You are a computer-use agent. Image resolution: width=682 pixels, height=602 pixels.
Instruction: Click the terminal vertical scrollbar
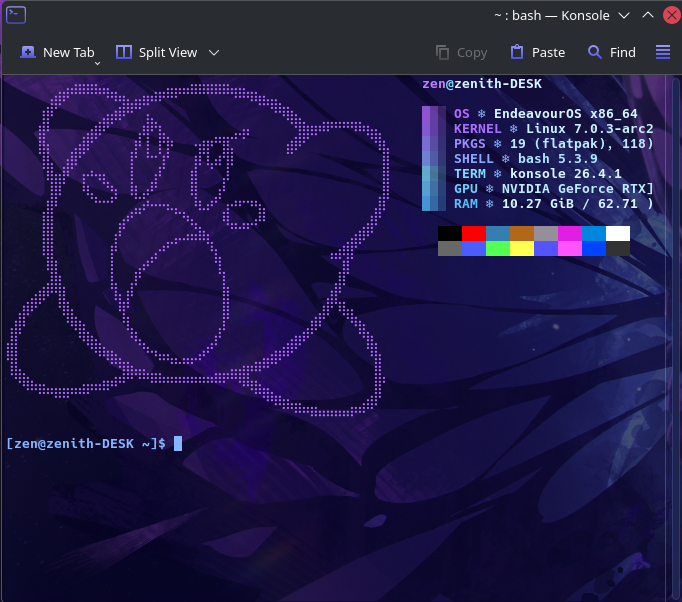(x=675, y=338)
